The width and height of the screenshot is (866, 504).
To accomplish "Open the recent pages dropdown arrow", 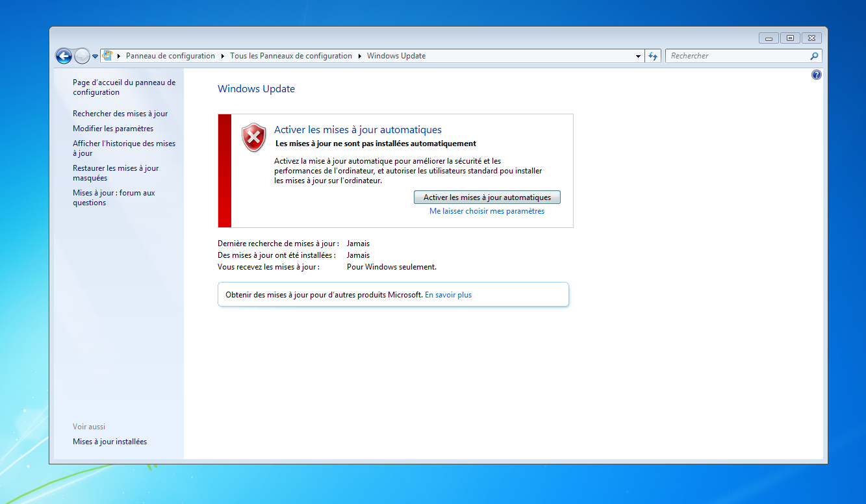I will pyautogui.click(x=96, y=57).
